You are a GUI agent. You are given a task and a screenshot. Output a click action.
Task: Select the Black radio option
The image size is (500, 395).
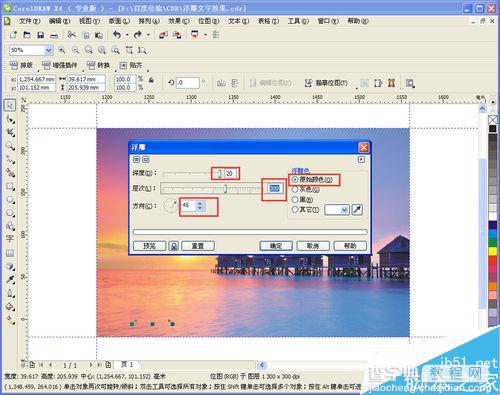click(295, 199)
